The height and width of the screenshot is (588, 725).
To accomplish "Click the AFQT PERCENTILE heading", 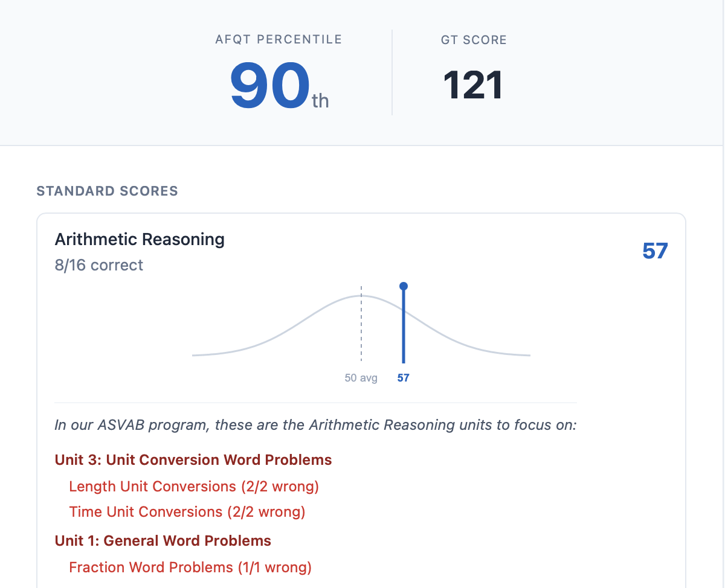I will click(x=278, y=39).
